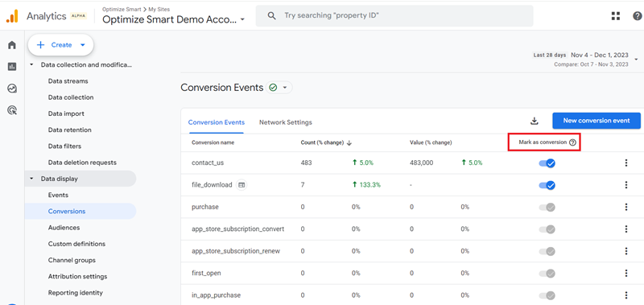The height and width of the screenshot is (305, 644).
Task: Switch to the Network Settings tab
Action: coord(286,122)
